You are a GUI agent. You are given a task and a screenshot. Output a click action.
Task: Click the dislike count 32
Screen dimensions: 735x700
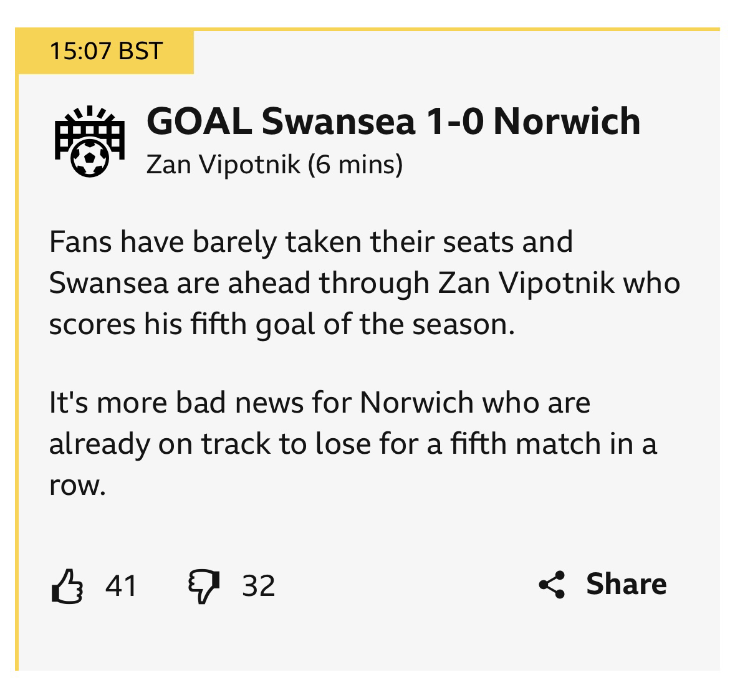click(x=259, y=586)
